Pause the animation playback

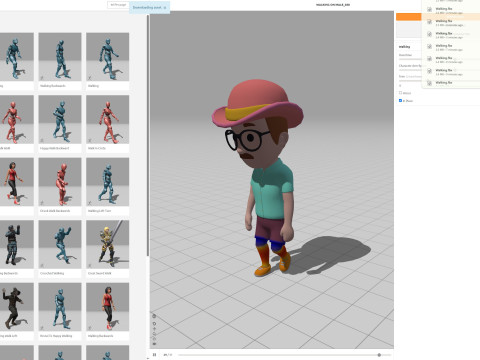[154, 355]
